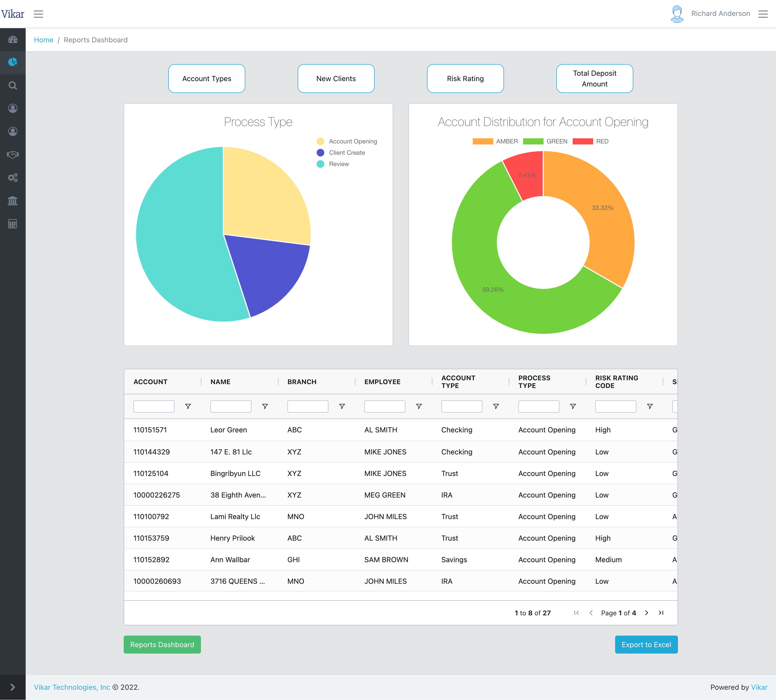Open the New Clients report
This screenshot has height=700, width=776.
tap(336, 79)
